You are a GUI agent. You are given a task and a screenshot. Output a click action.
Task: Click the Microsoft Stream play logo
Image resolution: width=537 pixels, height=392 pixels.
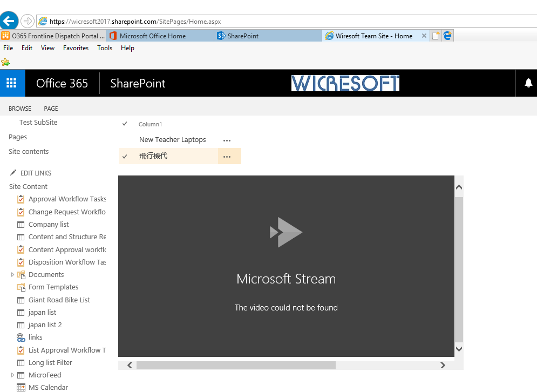(286, 232)
